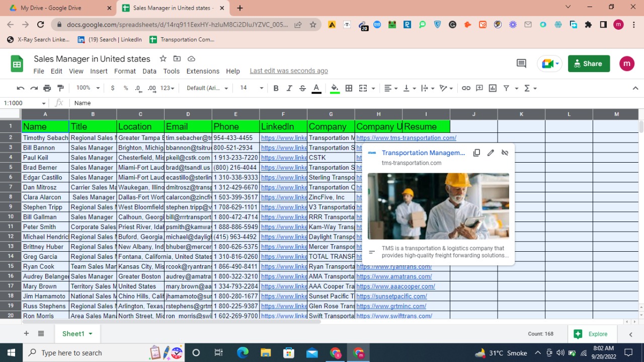The height and width of the screenshot is (362, 644).
Task: Toggle strikethrough formatting
Action: pos(302,88)
